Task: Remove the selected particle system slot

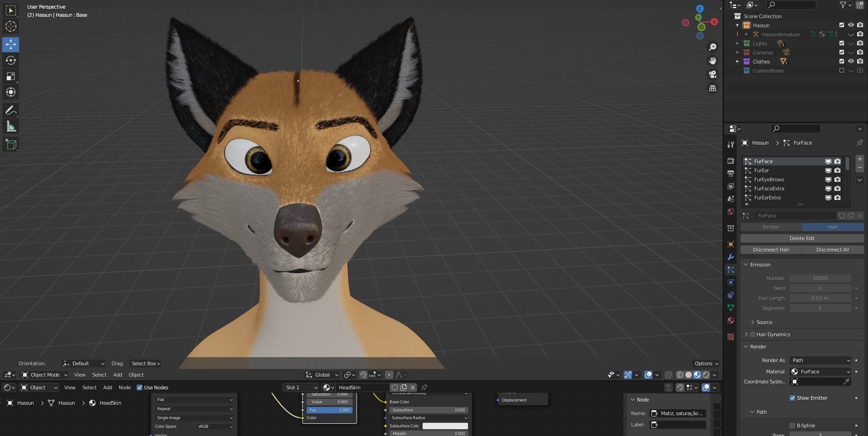Action: pos(859,168)
